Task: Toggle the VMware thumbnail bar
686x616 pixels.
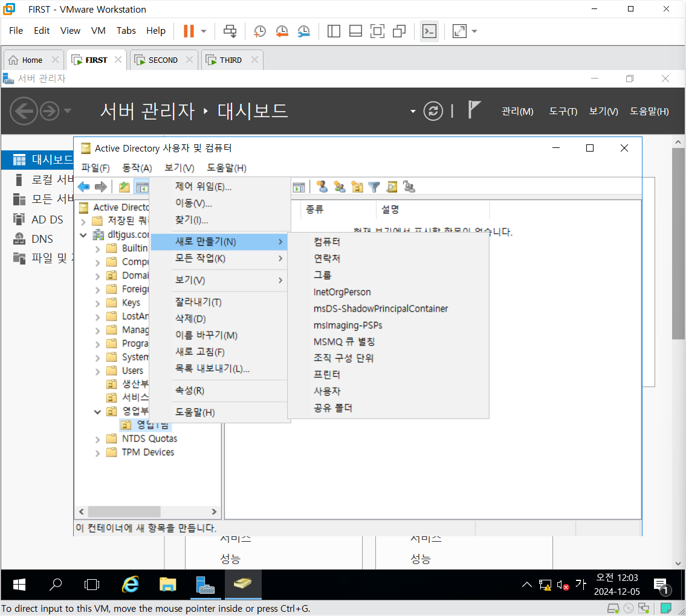Action: click(x=355, y=31)
